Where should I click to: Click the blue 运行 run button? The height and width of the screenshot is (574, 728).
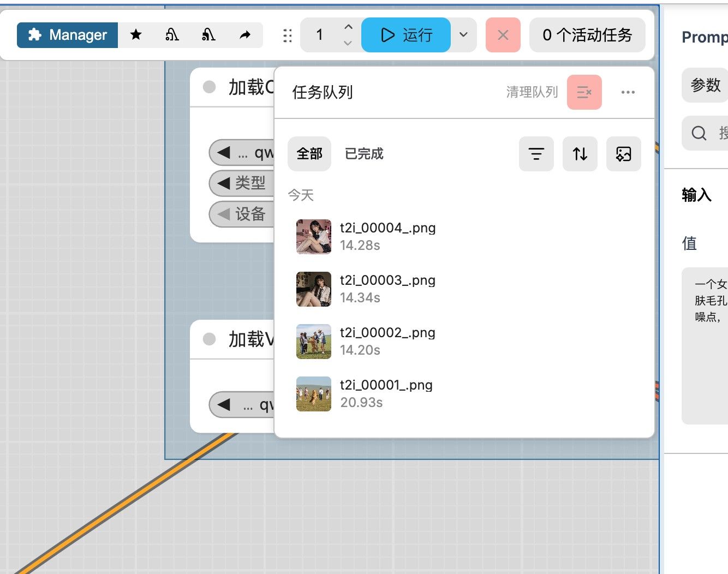(406, 35)
